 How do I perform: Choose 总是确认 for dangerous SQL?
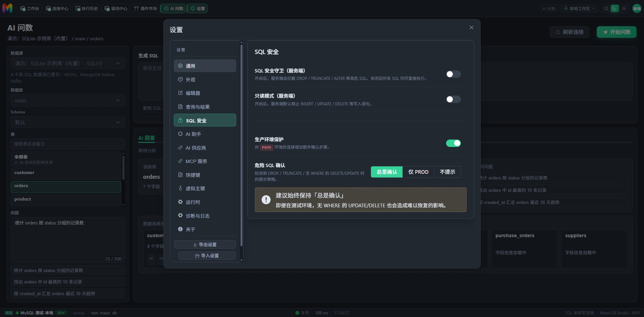coord(387,172)
